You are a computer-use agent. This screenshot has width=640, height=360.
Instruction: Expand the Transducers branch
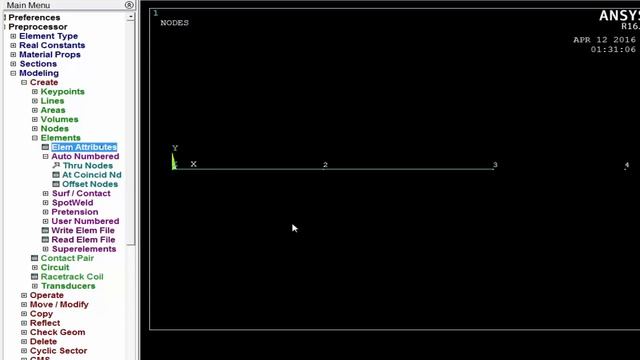click(35, 286)
